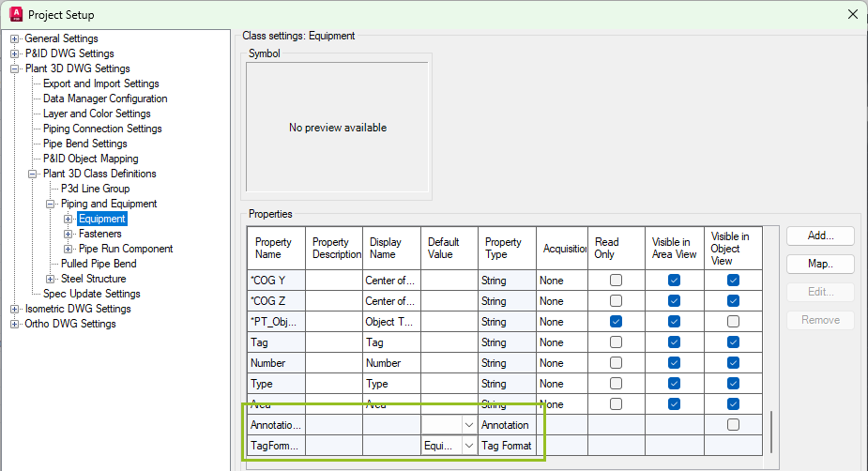Toggle Visible in Object View for Annotation row
868x471 pixels.
tap(733, 424)
